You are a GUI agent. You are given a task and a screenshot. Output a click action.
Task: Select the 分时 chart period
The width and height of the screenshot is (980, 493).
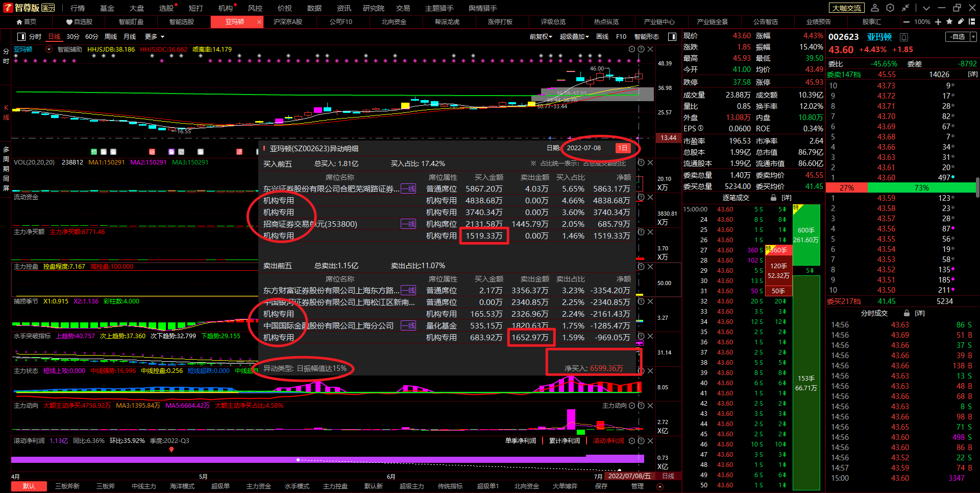coord(35,37)
